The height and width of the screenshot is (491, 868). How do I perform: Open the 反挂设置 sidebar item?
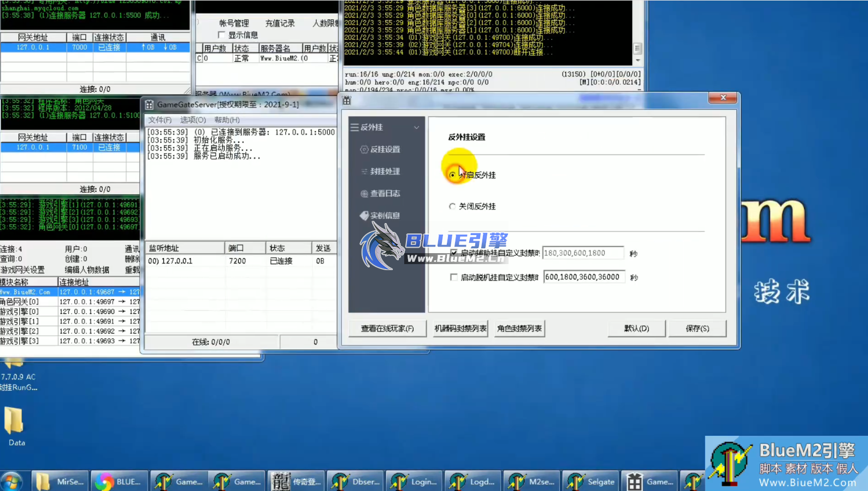click(385, 149)
